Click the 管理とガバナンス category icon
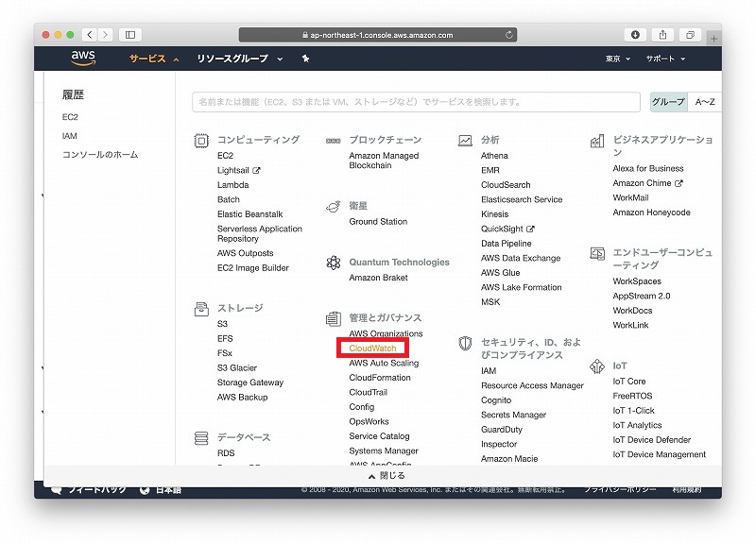756x544 pixels. pos(334,318)
